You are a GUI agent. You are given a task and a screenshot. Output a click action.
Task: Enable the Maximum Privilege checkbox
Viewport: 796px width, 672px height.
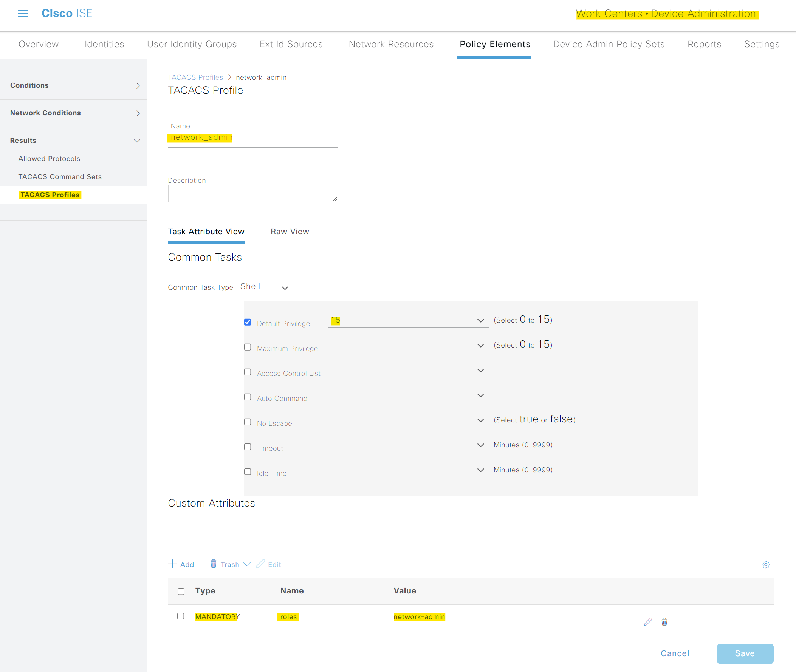pos(248,347)
